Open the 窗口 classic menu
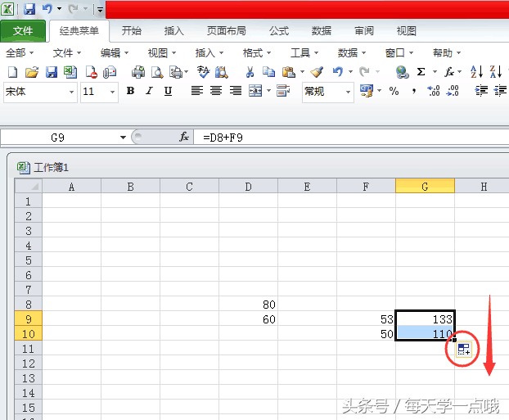Screen dimensions: 509x420 point(399,52)
